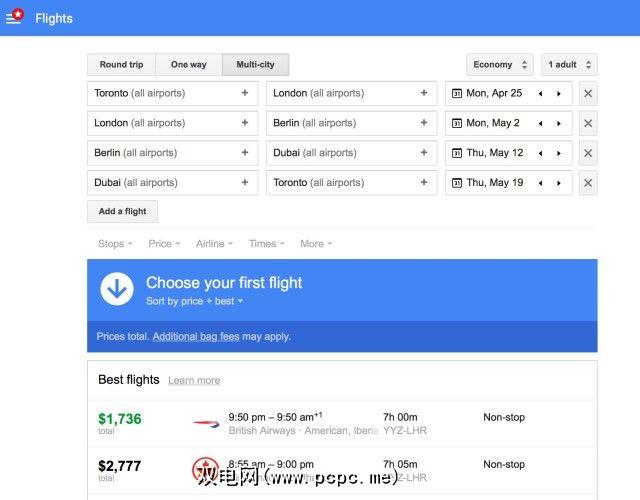Screen dimensions: 640x500
Task: Open the Additional bag fees link
Action: tap(196, 337)
